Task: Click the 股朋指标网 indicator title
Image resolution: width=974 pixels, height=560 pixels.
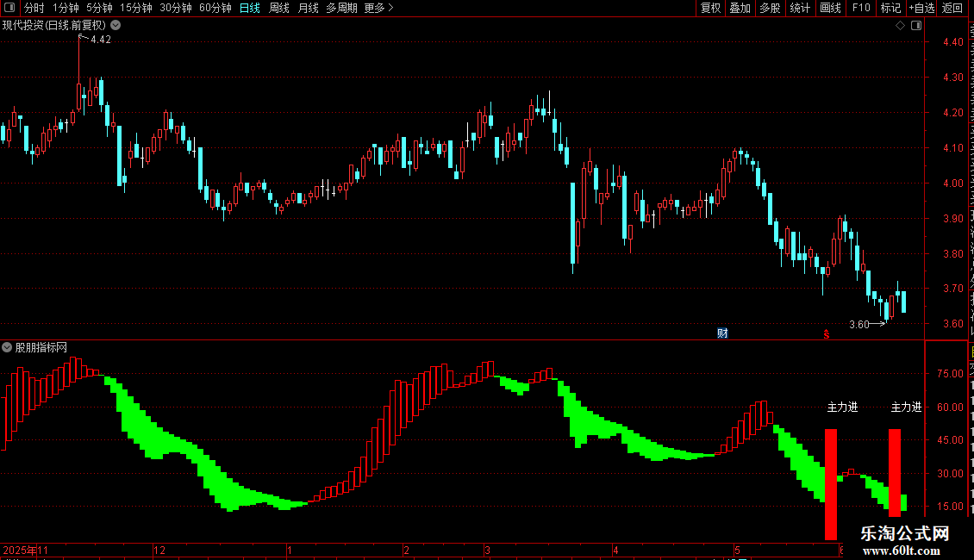Action: (41, 348)
